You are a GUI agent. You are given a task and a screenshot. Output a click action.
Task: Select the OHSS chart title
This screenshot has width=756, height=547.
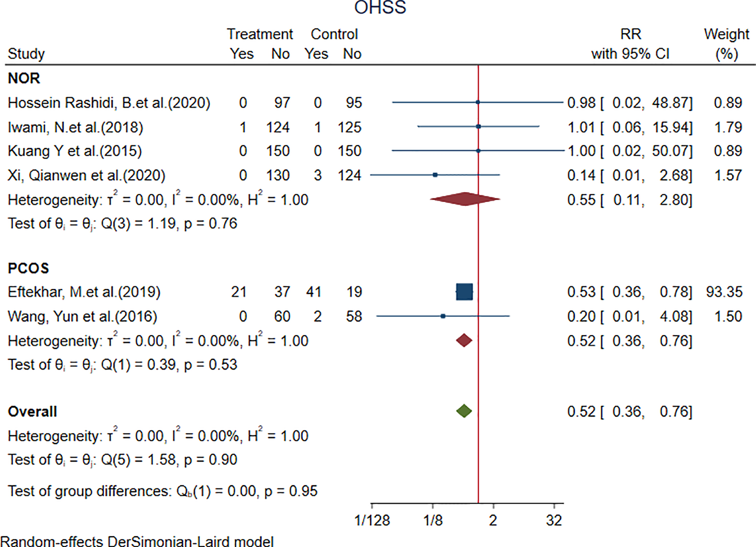380,8
